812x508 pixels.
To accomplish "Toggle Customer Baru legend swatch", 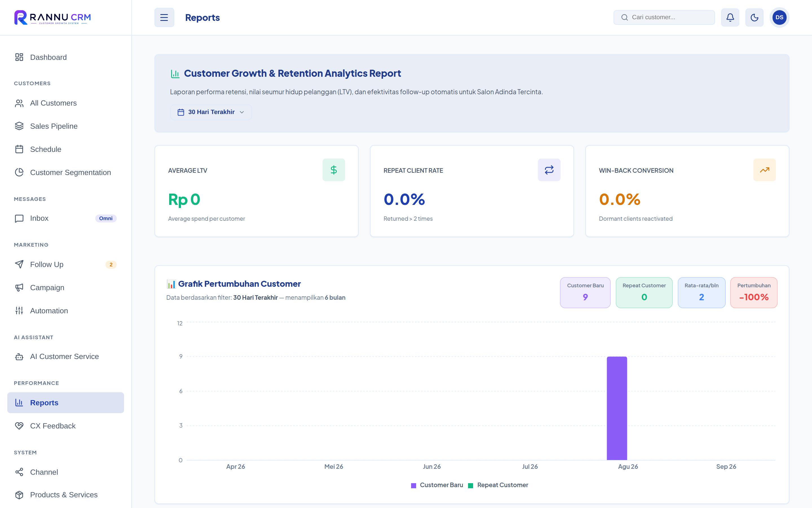I will coord(413,485).
